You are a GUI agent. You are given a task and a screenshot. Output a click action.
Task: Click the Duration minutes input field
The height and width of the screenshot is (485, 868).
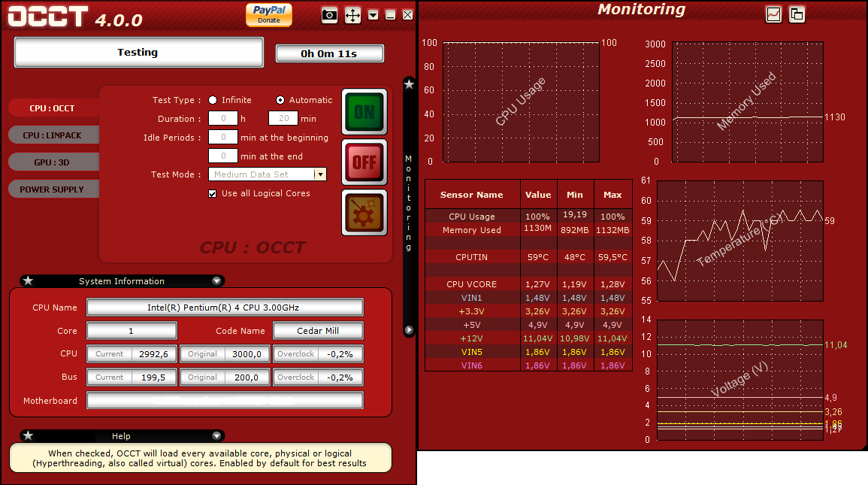click(283, 118)
